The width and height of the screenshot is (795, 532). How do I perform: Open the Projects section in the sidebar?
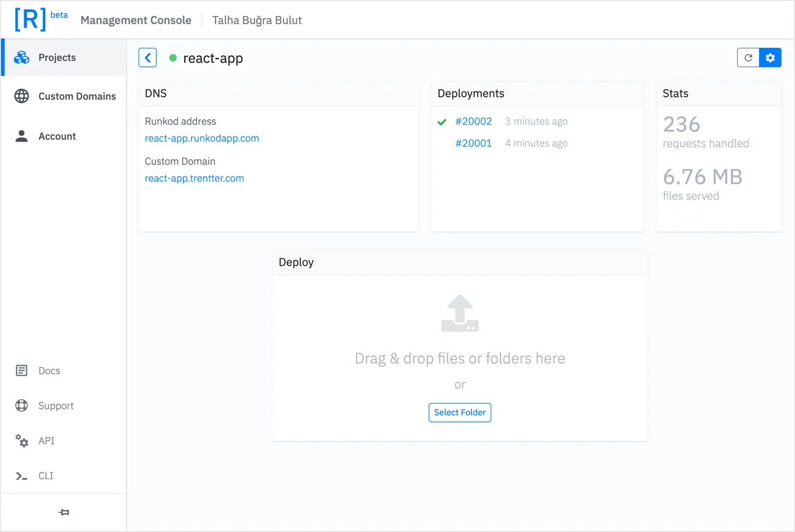click(x=63, y=58)
